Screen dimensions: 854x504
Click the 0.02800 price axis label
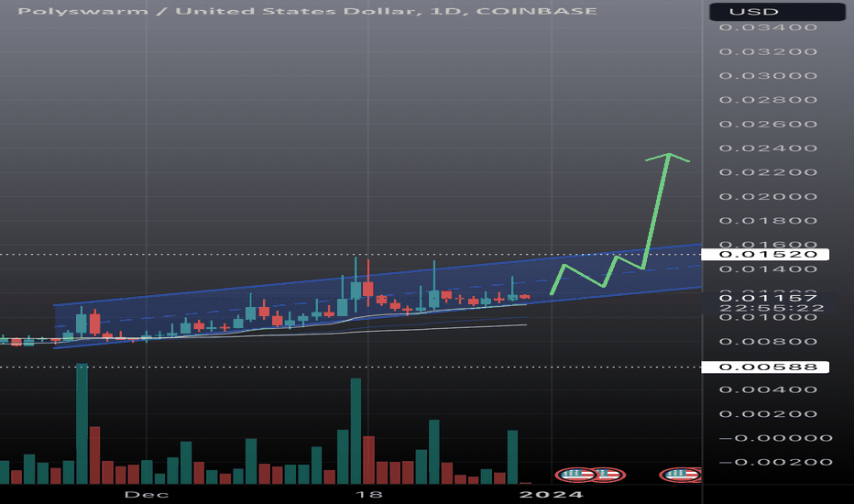click(x=768, y=100)
